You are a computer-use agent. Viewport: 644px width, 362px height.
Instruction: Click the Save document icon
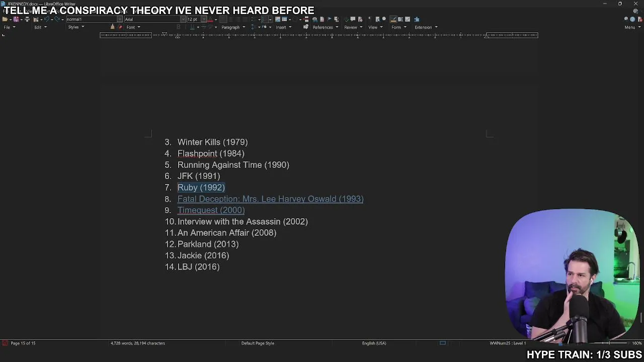click(16, 19)
